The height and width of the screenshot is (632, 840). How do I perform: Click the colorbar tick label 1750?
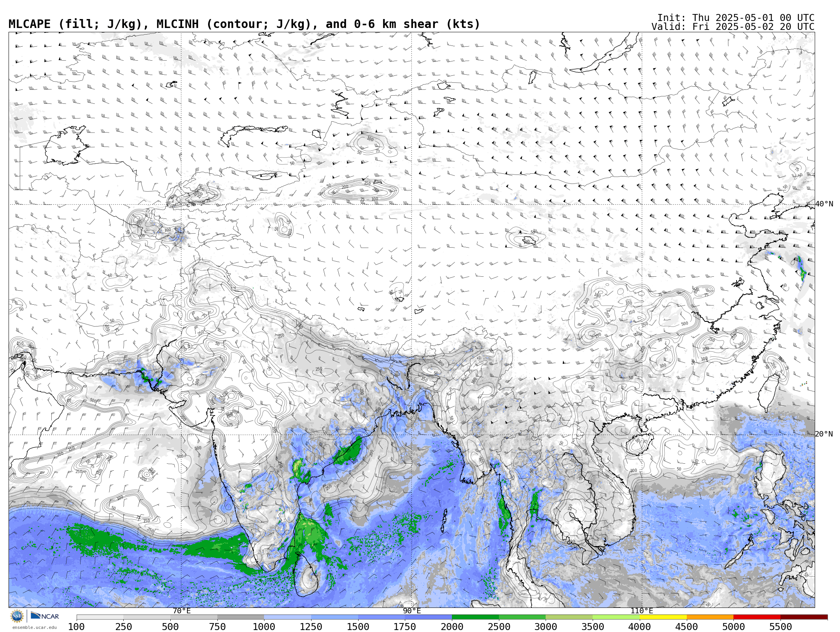click(405, 627)
